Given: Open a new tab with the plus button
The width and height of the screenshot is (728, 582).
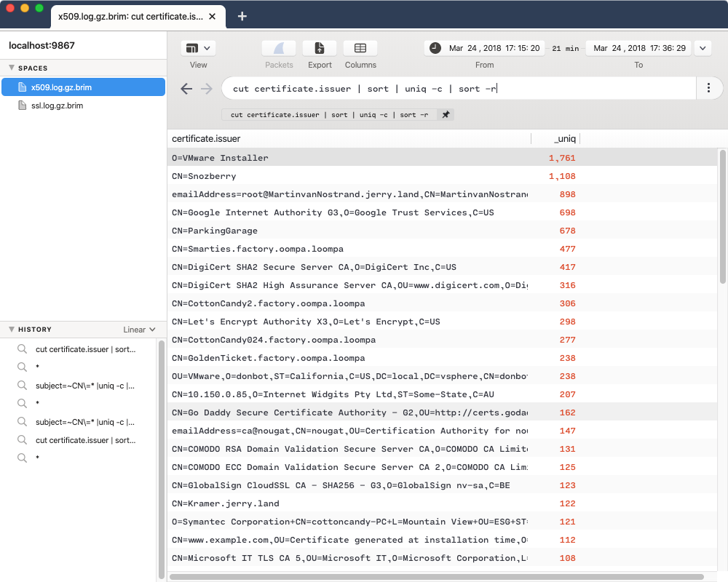Looking at the screenshot, I should (242, 15).
